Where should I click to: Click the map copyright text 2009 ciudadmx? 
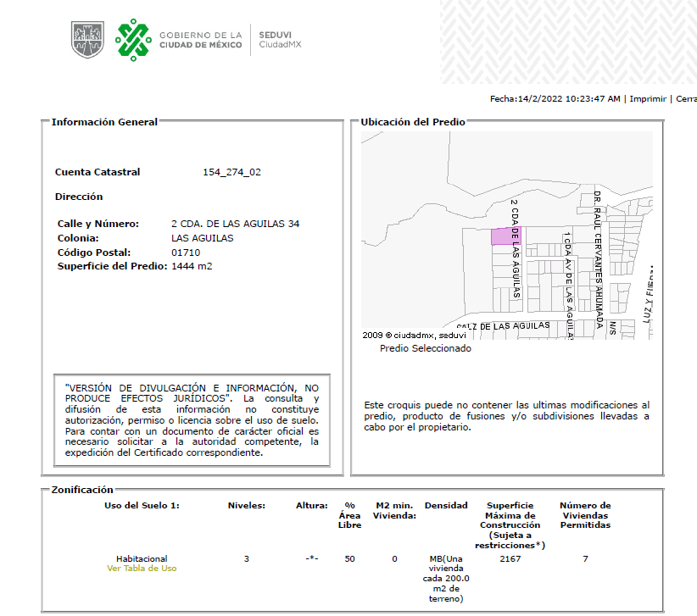point(414,336)
